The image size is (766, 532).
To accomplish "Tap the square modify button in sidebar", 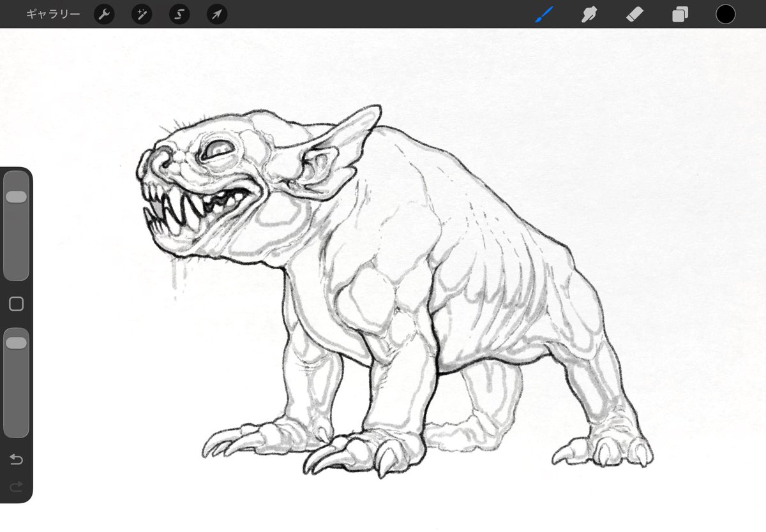I will point(17,304).
